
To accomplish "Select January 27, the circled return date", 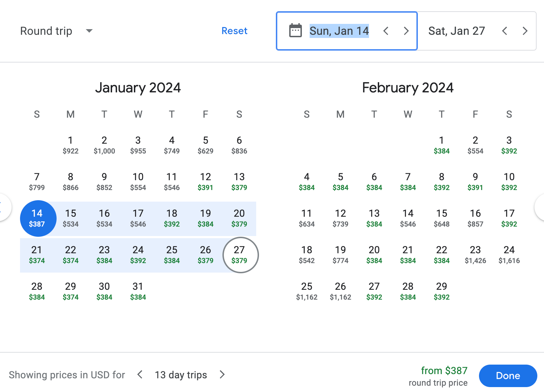I will click(x=240, y=255).
